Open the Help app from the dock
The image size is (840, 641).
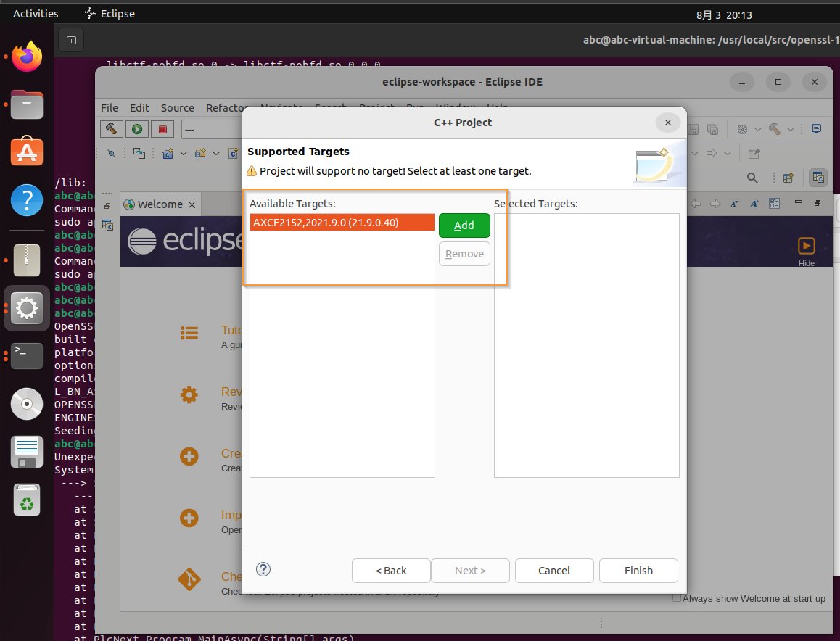[27, 199]
